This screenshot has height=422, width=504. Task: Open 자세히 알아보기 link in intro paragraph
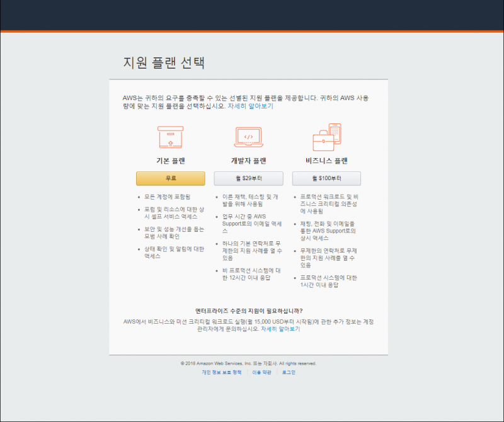coord(250,106)
